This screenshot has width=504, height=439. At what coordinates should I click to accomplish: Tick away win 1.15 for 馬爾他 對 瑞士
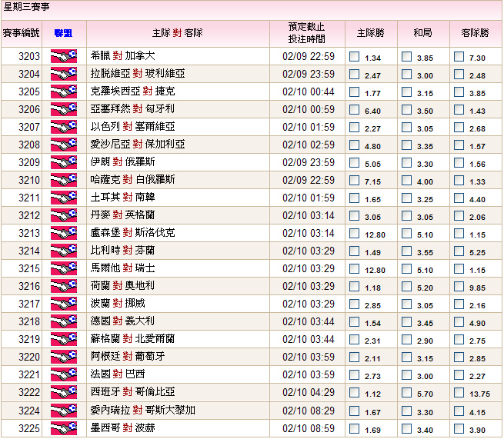(459, 268)
